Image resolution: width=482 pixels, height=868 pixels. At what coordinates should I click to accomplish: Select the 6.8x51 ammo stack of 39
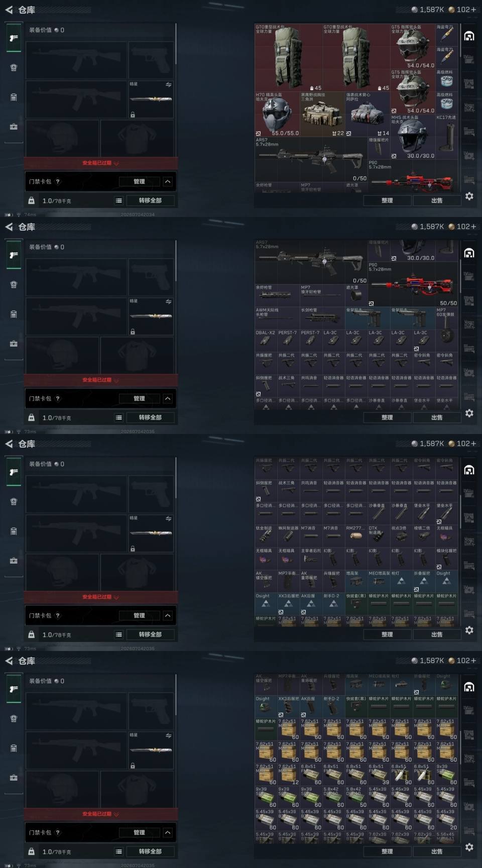379,774
